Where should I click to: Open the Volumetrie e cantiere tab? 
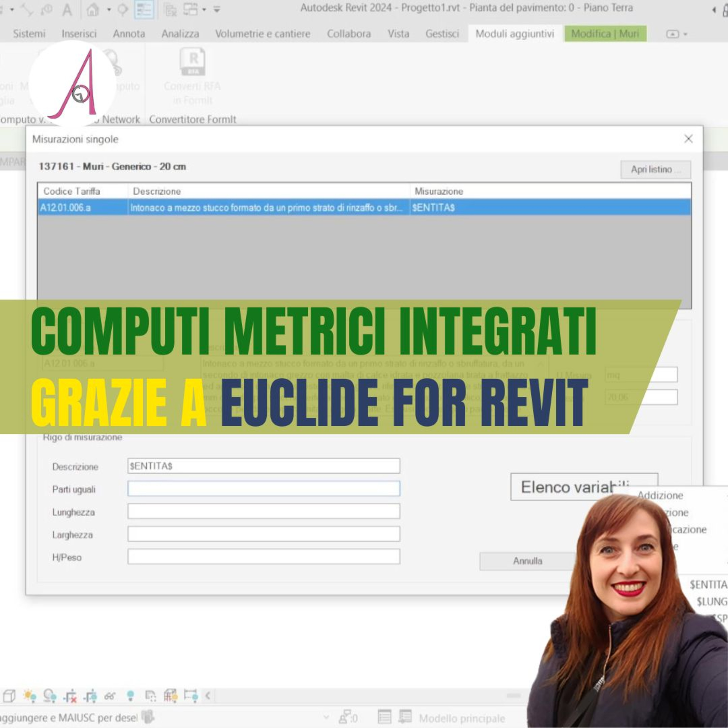[263, 34]
